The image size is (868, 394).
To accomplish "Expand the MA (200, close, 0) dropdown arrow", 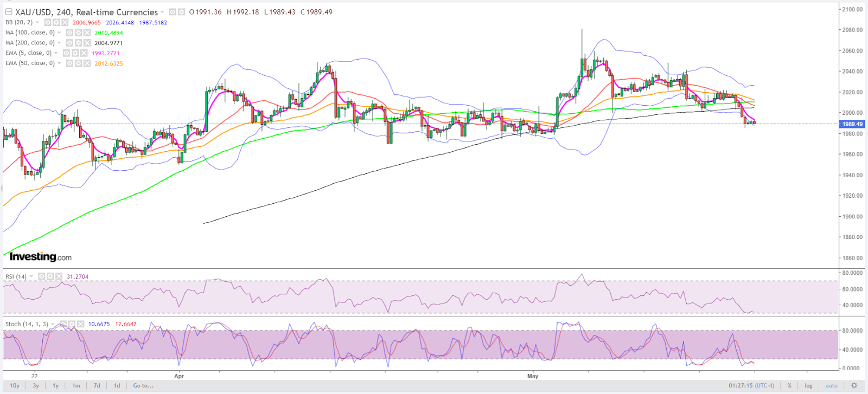I will 59,43.
